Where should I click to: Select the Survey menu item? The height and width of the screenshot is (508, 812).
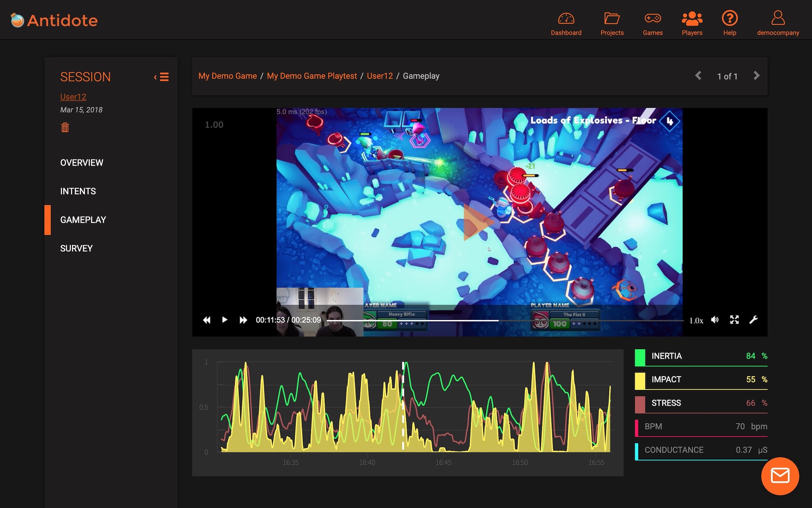tap(76, 248)
